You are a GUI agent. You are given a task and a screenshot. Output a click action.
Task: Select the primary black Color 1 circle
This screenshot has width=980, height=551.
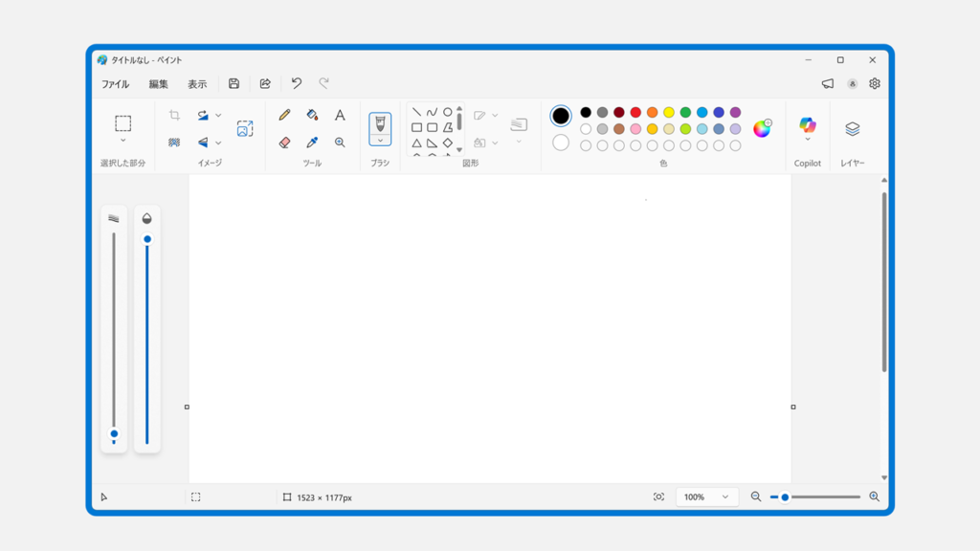click(x=561, y=116)
